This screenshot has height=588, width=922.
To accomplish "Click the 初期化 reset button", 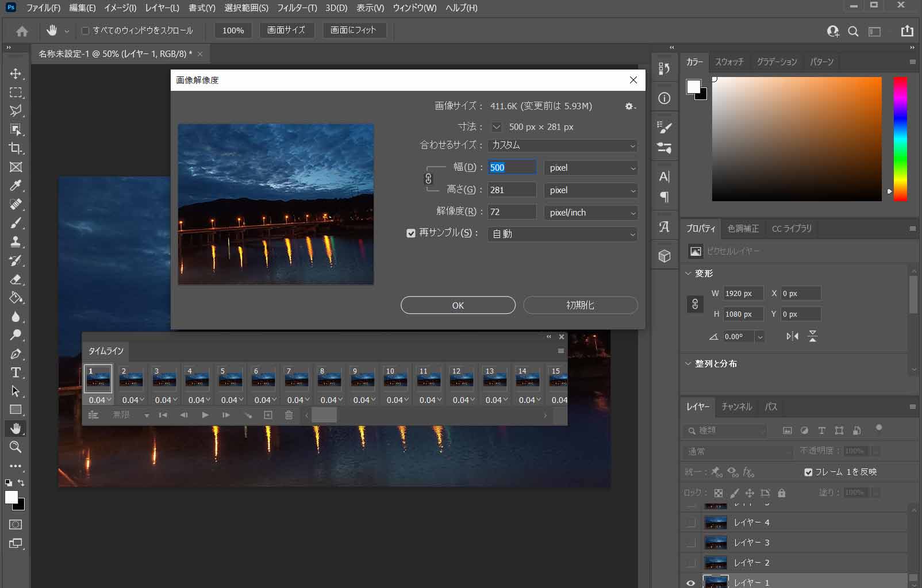I will tap(580, 305).
